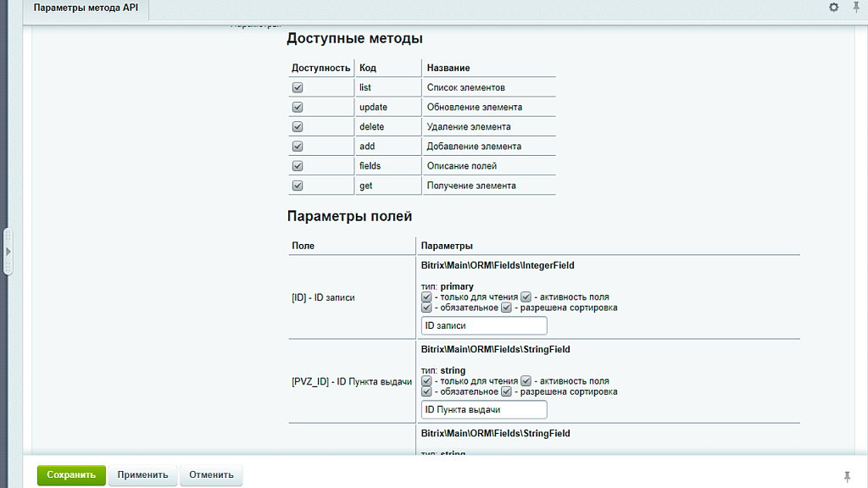The width and height of the screenshot is (868, 488).
Task: Open the settings gear icon
Action: pos(832,7)
